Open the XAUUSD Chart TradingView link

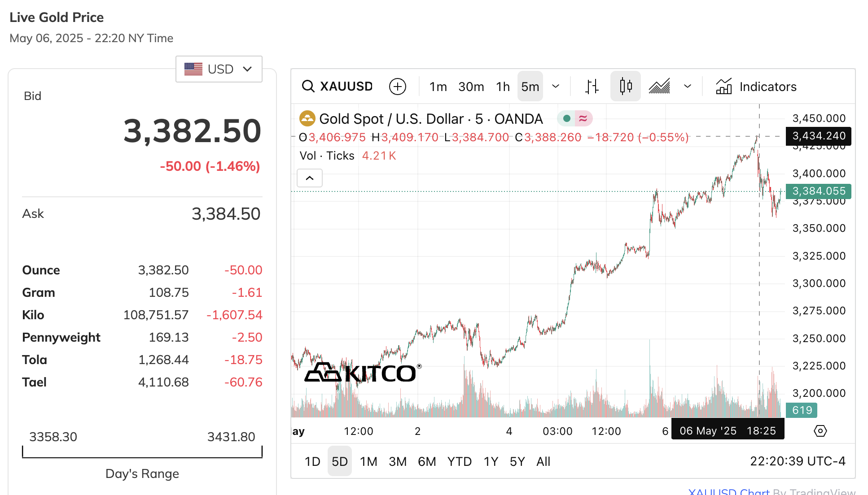coord(728,491)
